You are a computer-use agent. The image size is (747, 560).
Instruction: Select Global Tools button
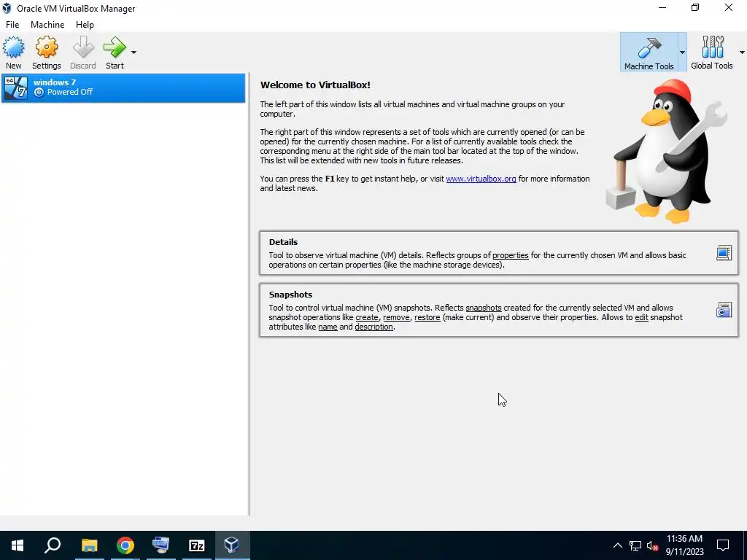(x=712, y=52)
